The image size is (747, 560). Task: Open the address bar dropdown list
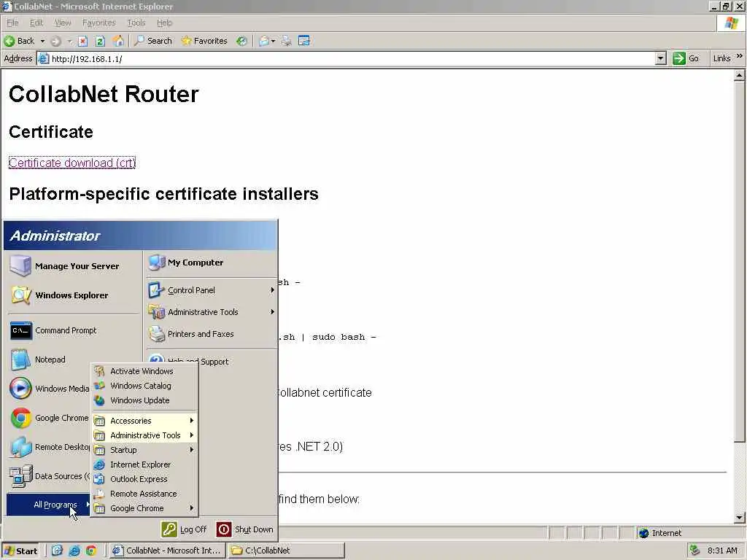(x=660, y=58)
